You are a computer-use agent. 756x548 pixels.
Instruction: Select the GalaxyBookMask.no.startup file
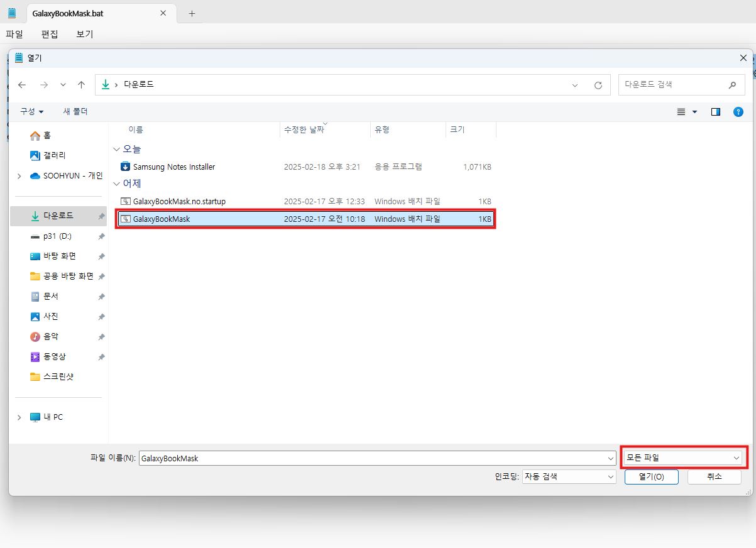306,202
